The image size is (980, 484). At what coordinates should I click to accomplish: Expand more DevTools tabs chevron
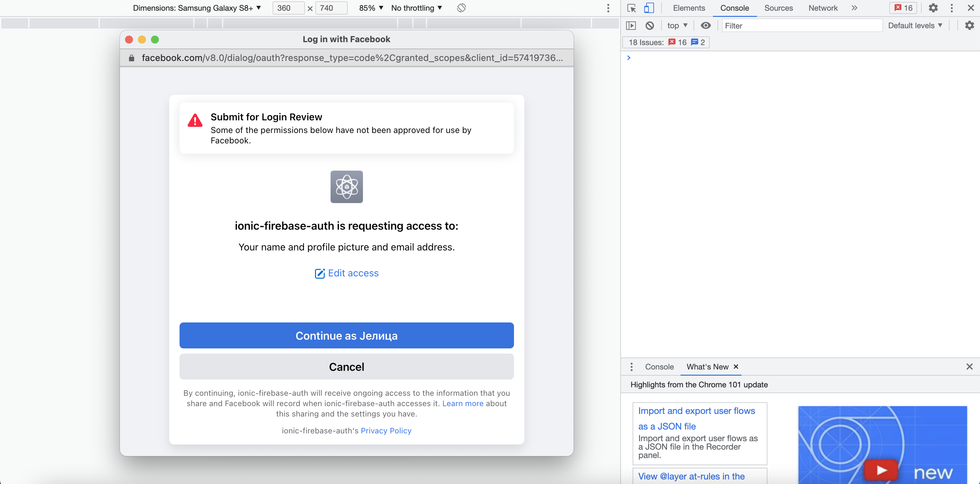pos(855,8)
